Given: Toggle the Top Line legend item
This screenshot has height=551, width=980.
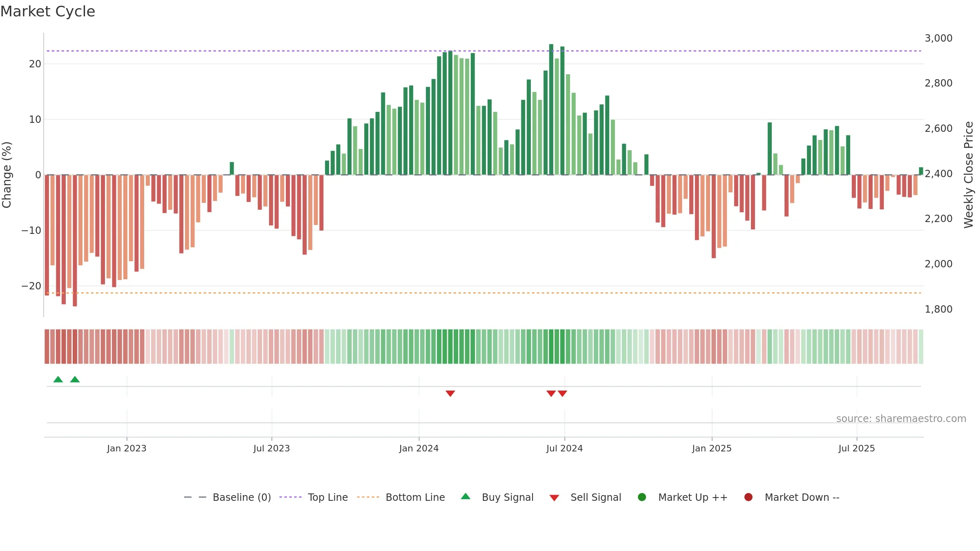Looking at the screenshot, I should pyautogui.click(x=314, y=497).
